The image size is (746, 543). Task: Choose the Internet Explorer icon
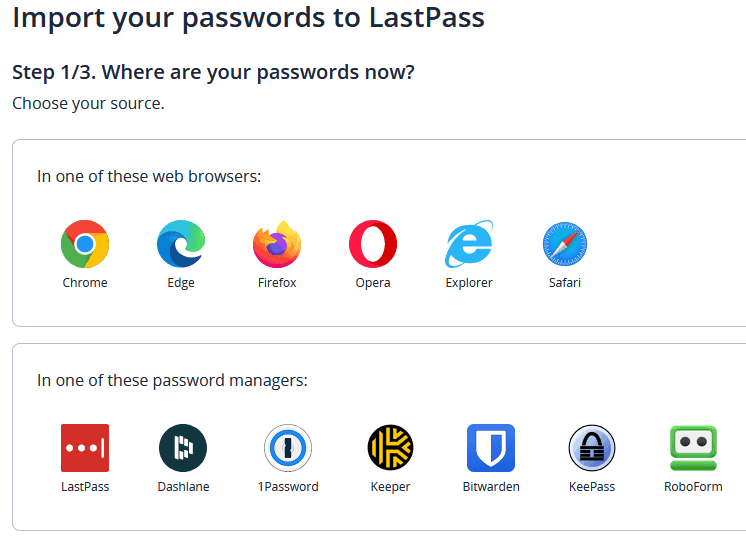tap(469, 244)
